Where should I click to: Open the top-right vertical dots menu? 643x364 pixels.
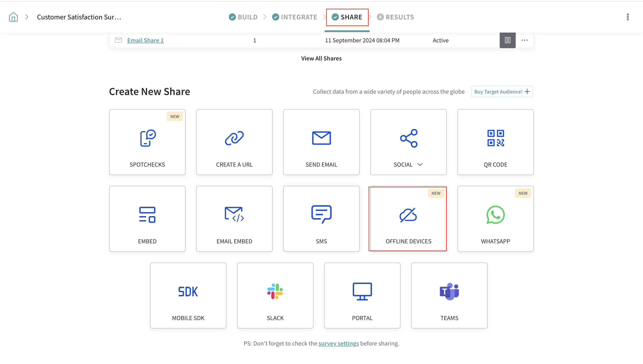pyautogui.click(x=628, y=17)
